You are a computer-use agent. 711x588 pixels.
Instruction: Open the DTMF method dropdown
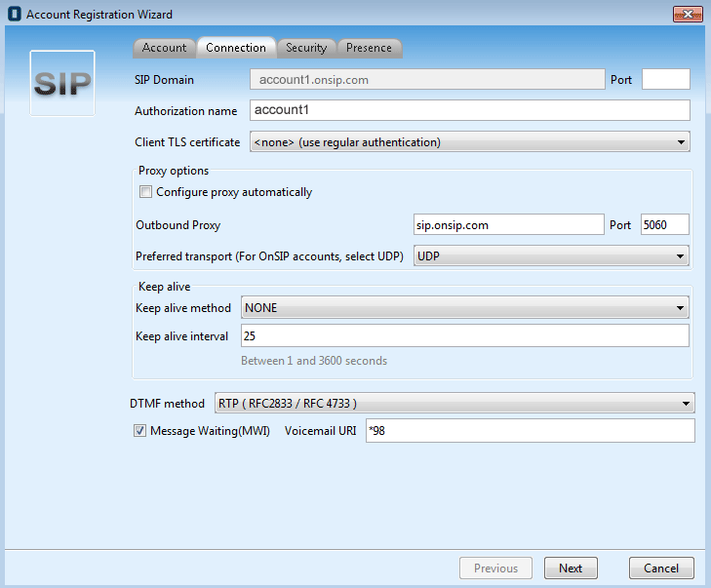pyautogui.click(x=454, y=403)
